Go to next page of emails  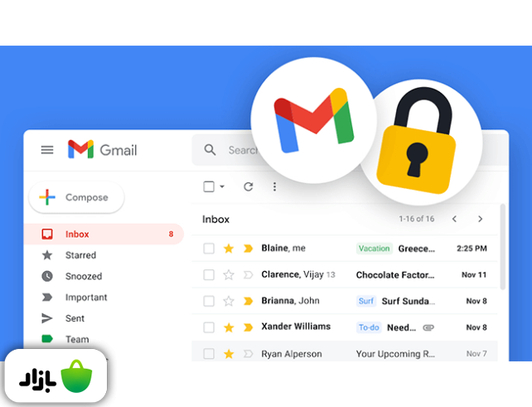(480, 219)
